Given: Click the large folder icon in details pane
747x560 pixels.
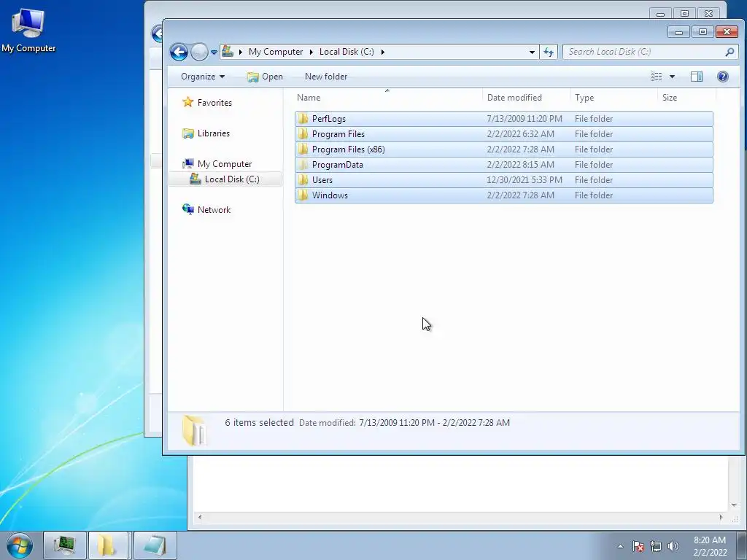Looking at the screenshot, I should pyautogui.click(x=194, y=430).
